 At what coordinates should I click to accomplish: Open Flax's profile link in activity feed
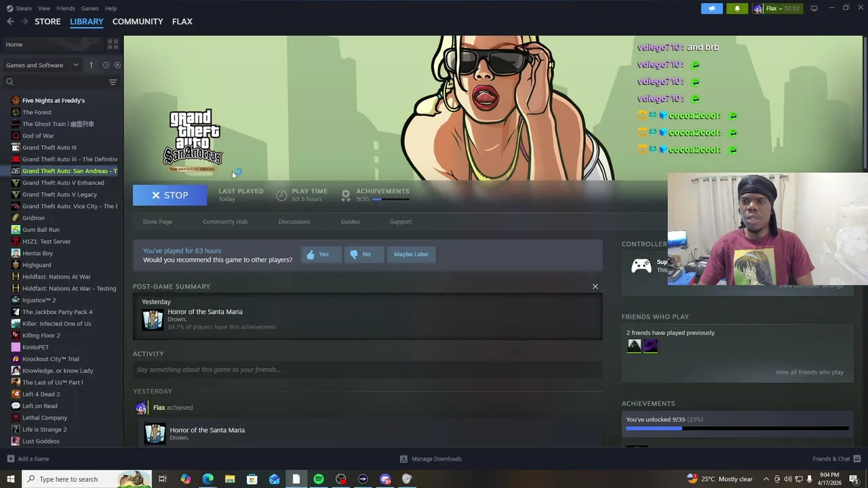(159, 407)
